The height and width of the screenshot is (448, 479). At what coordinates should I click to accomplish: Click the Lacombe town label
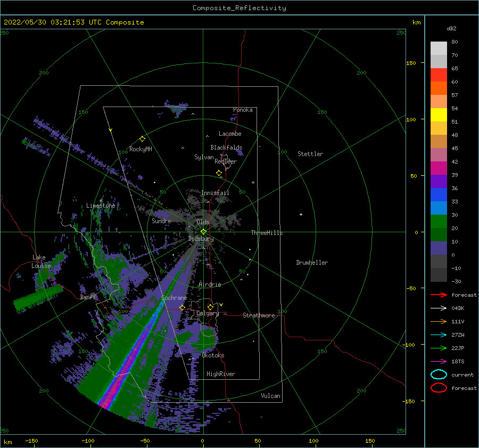coord(230,134)
